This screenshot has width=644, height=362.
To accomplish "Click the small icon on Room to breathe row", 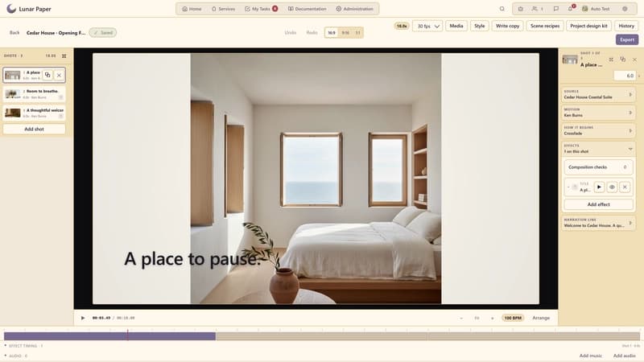I will [61, 97].
